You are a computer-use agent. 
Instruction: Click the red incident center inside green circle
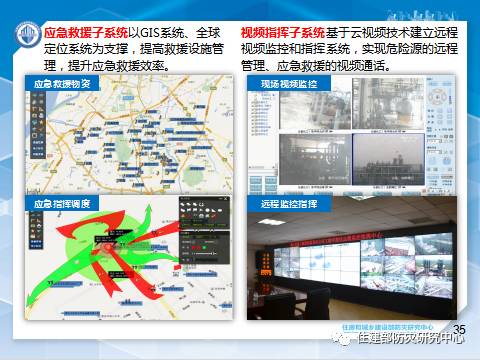tap(108, 247)
